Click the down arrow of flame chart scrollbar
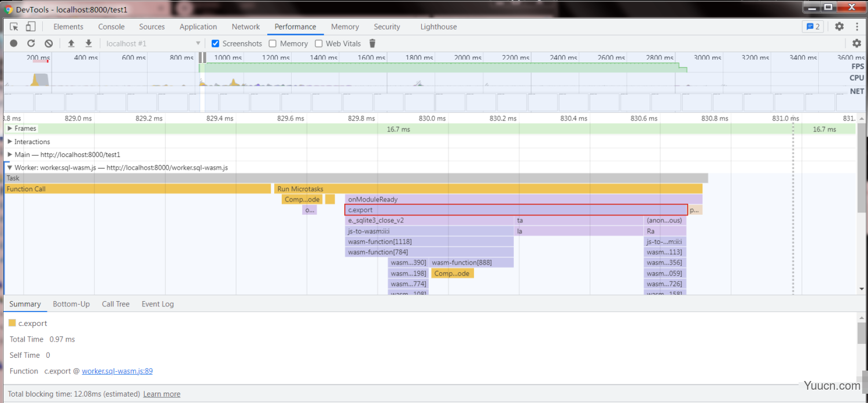868x403 pixels. tap(862, 289)
